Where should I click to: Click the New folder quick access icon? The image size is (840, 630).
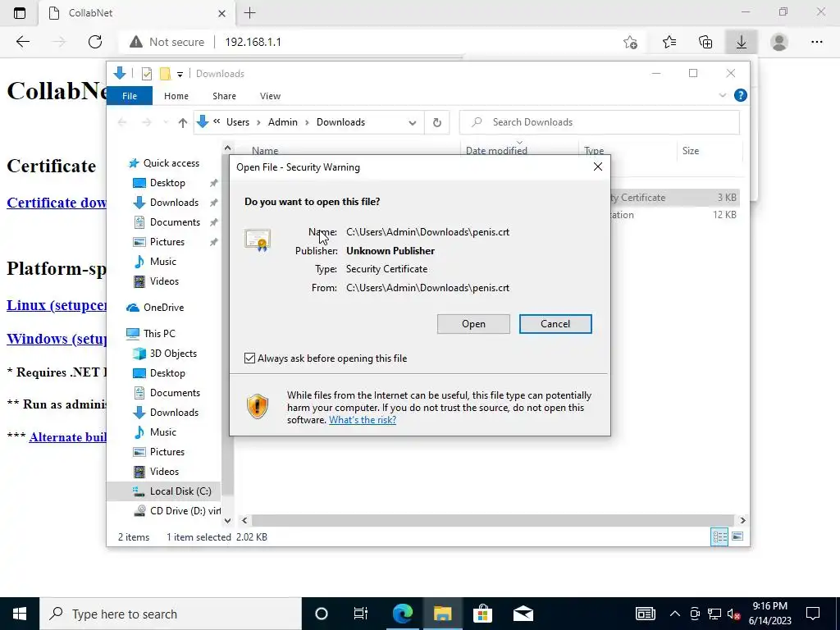coord(165,73)
